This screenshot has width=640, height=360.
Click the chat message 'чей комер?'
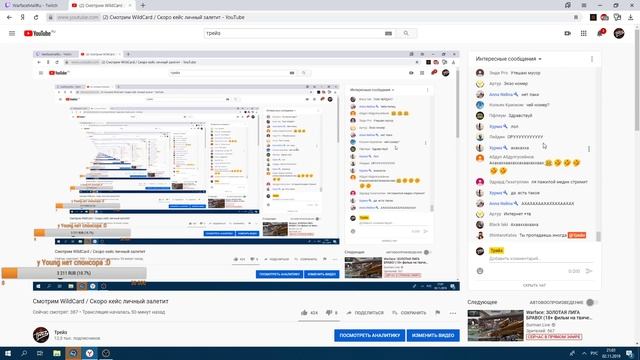pos(538,105)
